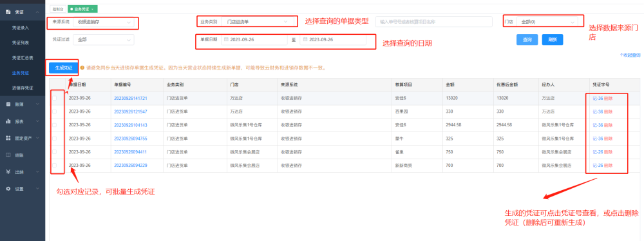Image resolution: width=644 pixels, height=241 pixels.
Task: Tick the checkbox for document 20230926121947
Action: click(55, 111)
